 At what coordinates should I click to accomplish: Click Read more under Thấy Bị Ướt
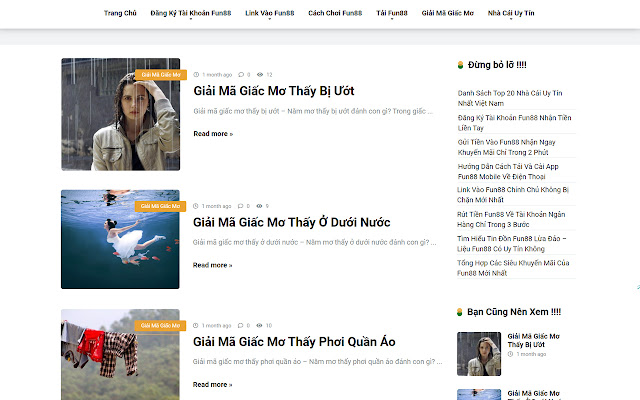[213, 133]
